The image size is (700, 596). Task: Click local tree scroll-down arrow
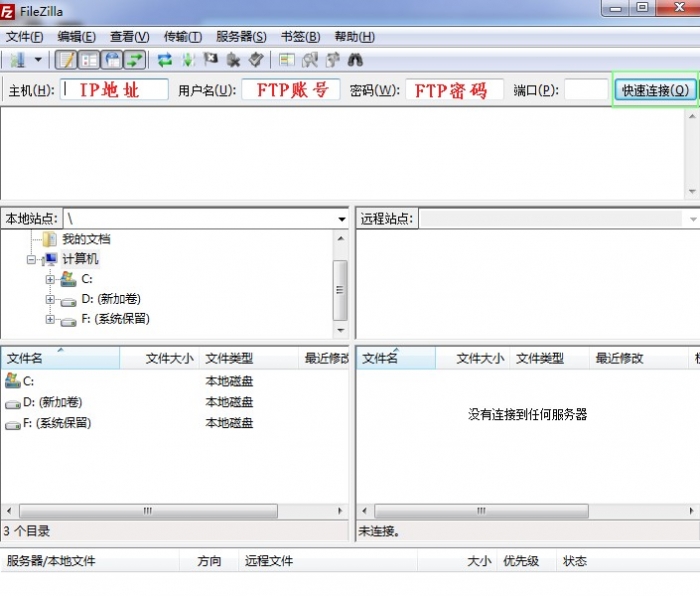341,331
